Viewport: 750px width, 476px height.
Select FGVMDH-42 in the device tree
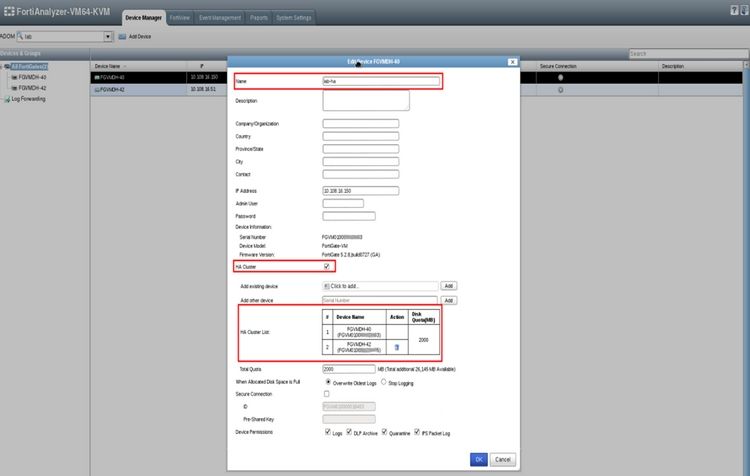point(32,88)
